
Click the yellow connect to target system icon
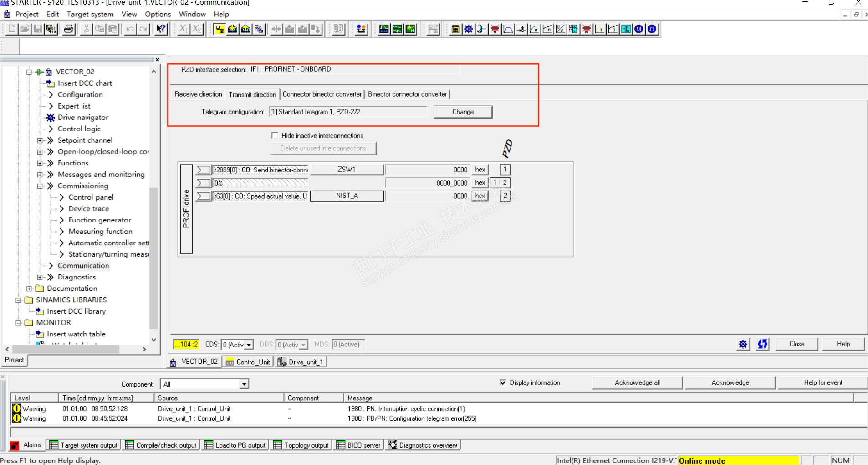point(220,29)
